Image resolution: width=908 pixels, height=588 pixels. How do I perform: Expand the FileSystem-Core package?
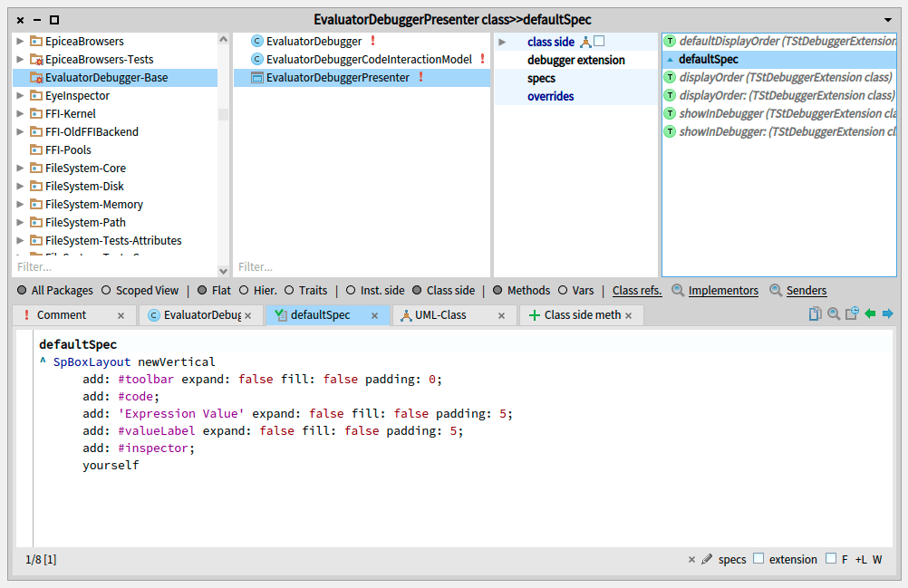point(21,169)
